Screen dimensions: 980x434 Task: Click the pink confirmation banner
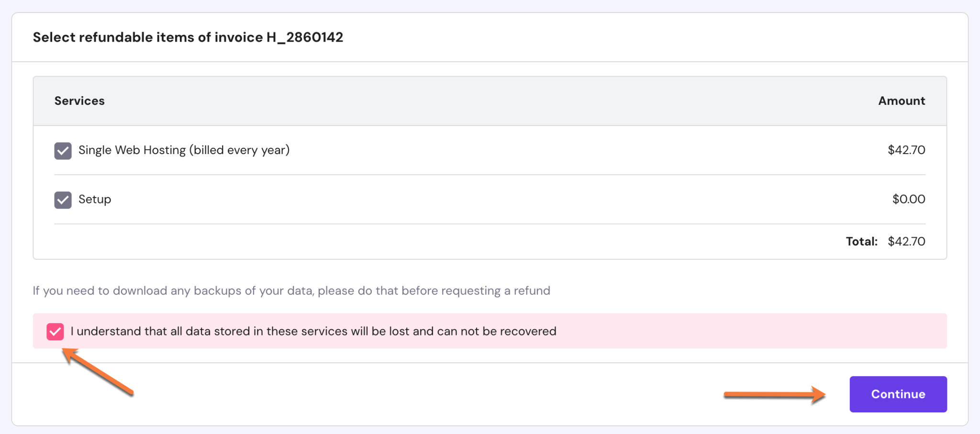tap(490, 331)
